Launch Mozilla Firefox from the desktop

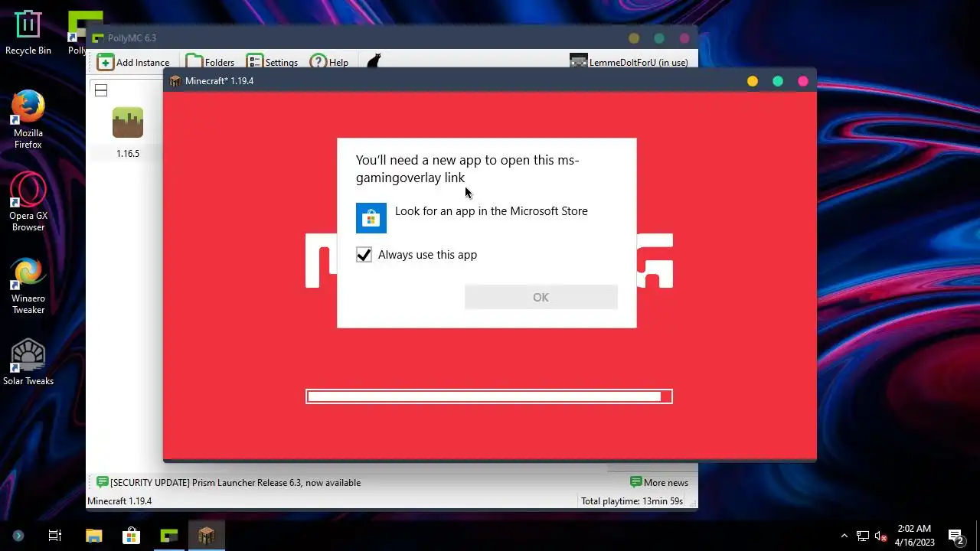[x=28, y=119]
